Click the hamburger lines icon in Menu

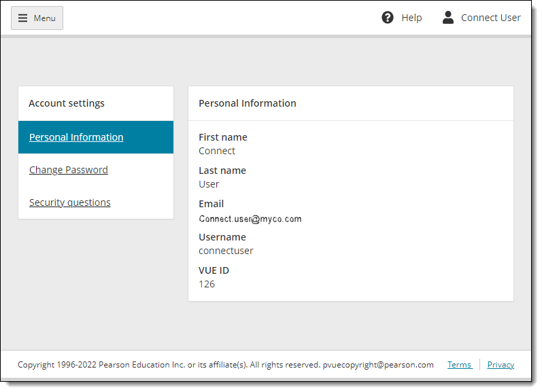tap(23, 18)
